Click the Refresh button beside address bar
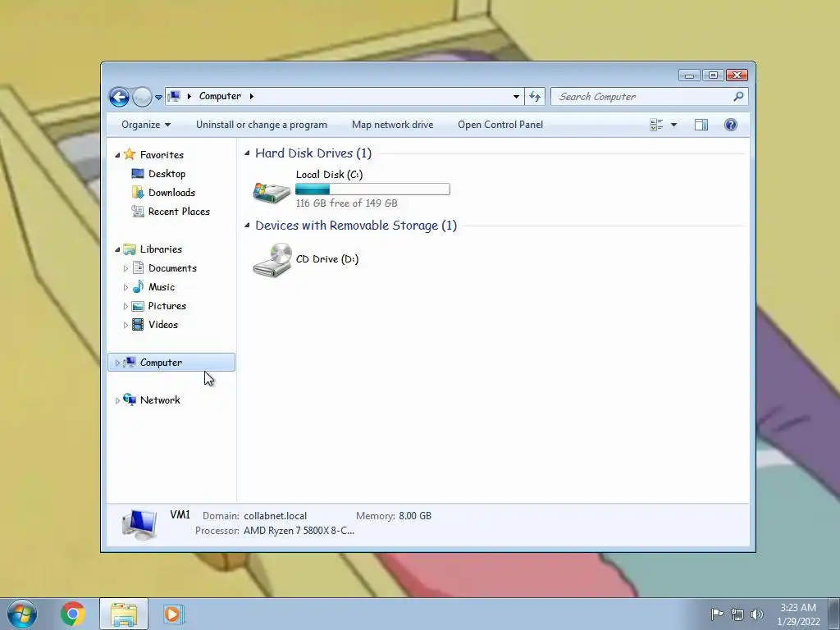Screen dimensions: 840x630 [x=535, y=97]
